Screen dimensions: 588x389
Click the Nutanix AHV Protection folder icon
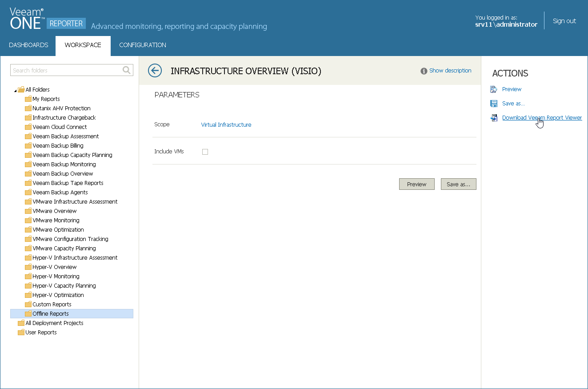click(x=28, y=108)
